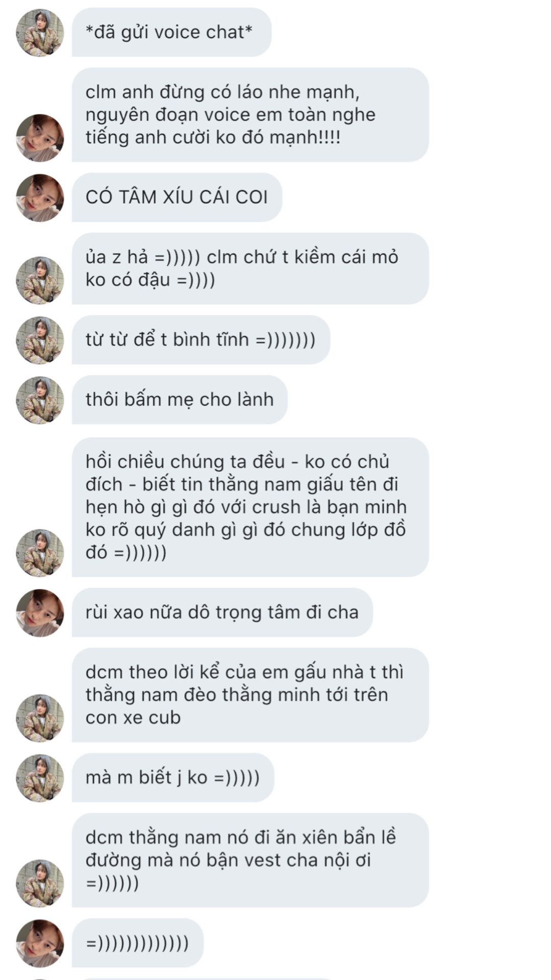The height and width of the screenshot is (980, 551).
Task: Select the 'dcm theo lời kể của em gấu' bubble
Action: coord(250,695)
